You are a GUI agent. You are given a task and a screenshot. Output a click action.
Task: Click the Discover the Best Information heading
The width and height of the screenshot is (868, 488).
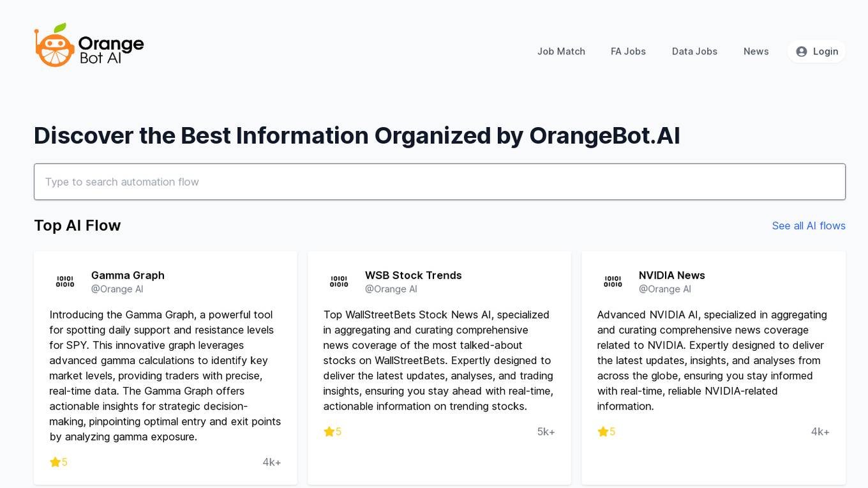click(357, 135)
